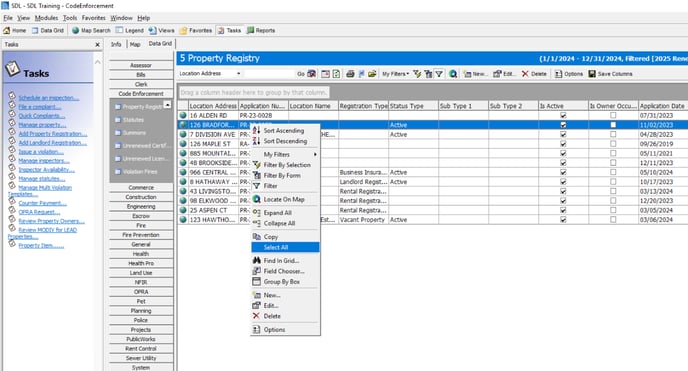The image size is (688, 371).
Task: Collapse the Tasks panel with the chevron
Action: [97, 62]
